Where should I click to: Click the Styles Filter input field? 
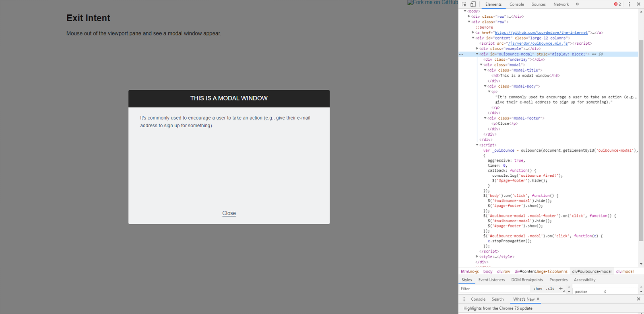pos(495,289)
